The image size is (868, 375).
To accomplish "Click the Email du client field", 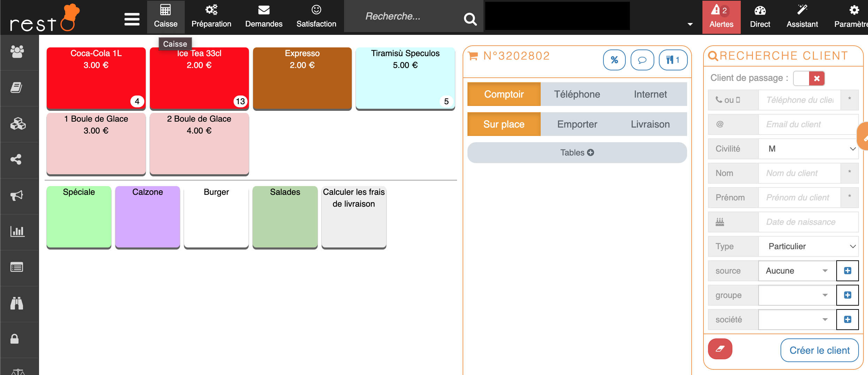I will point(808,124).
